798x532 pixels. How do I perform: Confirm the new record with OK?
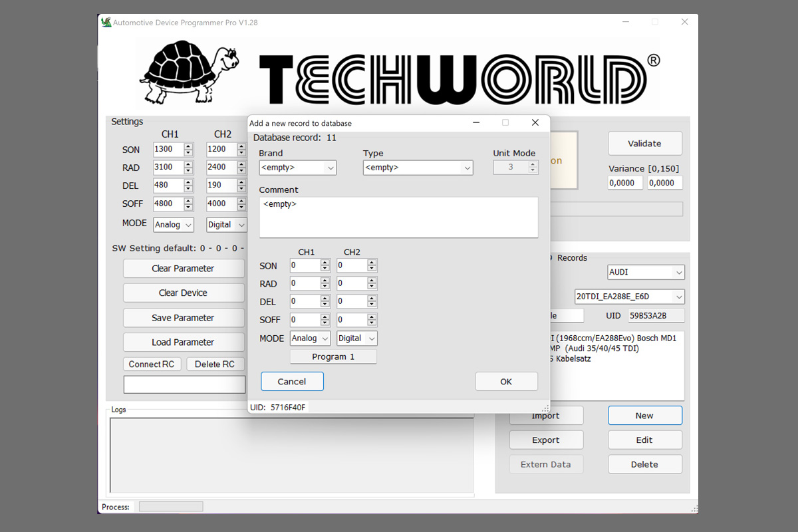point(506,381)
